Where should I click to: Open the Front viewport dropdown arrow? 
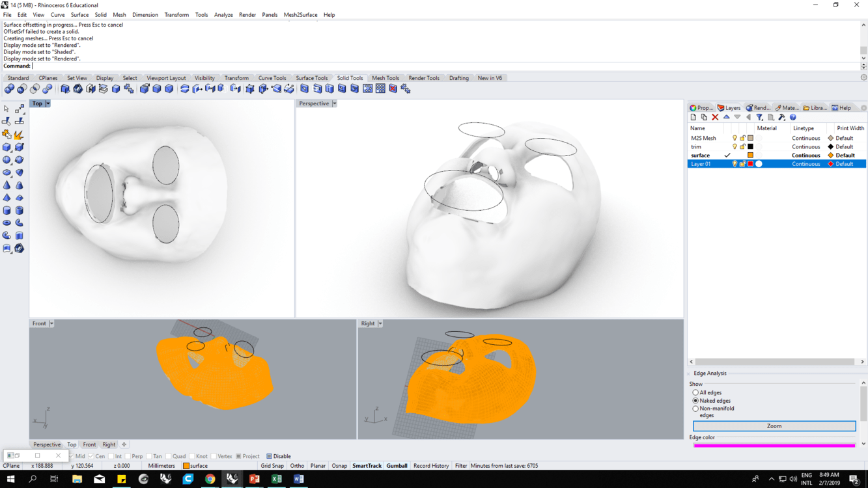(51, 323)
